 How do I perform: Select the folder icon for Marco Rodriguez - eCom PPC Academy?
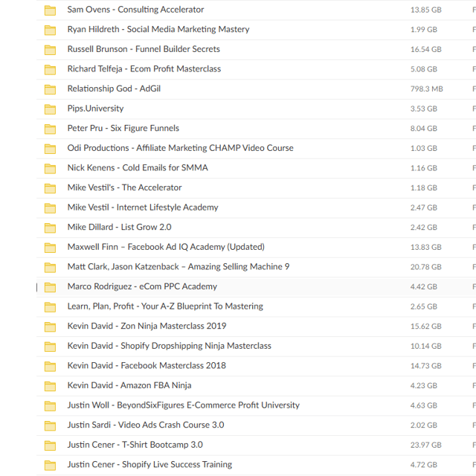(50, 287)
